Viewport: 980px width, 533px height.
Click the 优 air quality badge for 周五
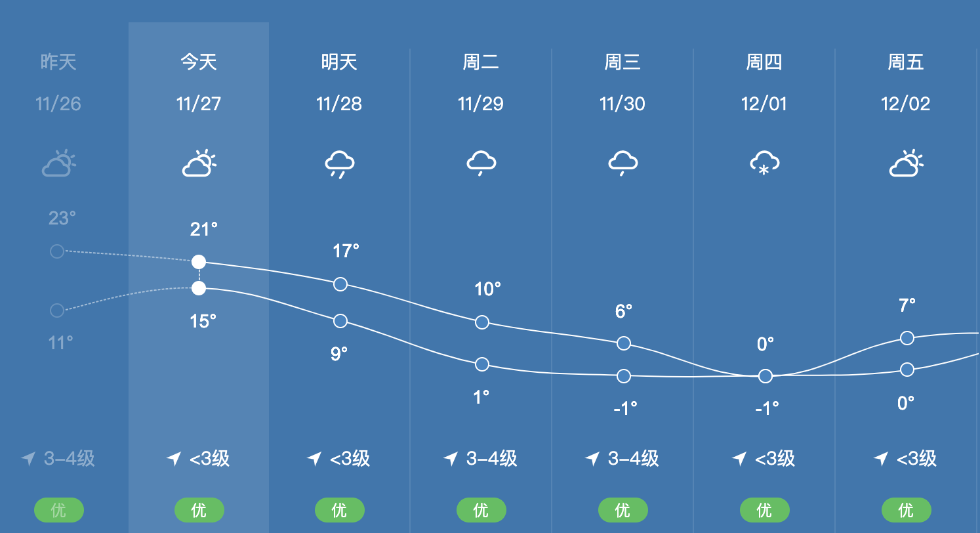click(907, 510)
